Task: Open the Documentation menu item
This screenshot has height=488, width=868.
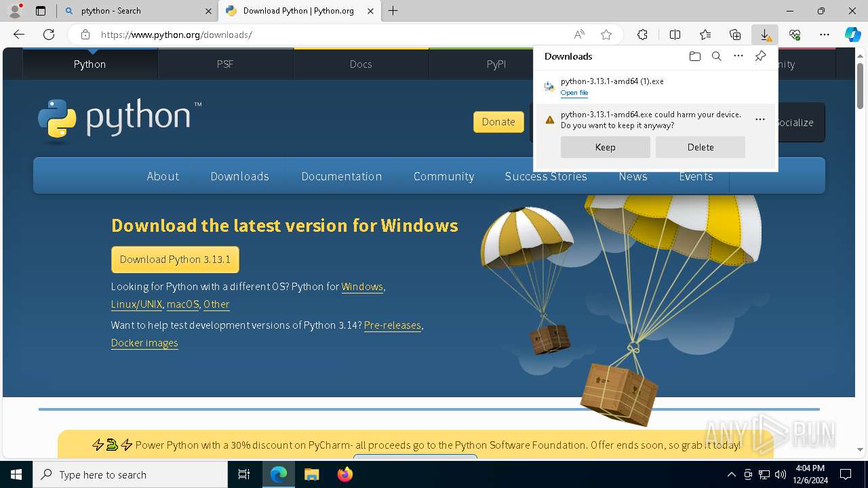Action: [x=342, y=176]
